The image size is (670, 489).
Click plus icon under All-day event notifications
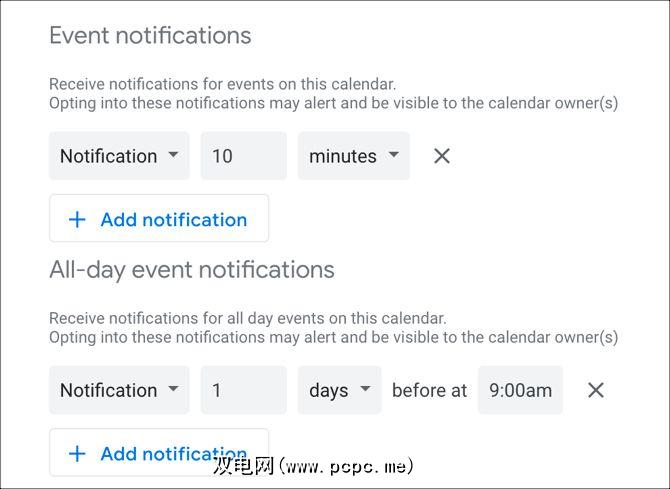[77, 454]
